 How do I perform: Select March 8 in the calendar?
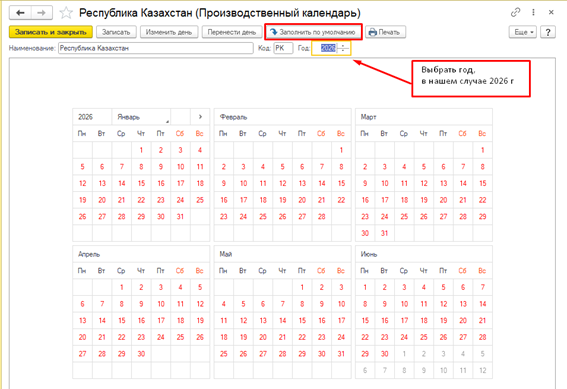pyautogui.click(x=482, y=167)
